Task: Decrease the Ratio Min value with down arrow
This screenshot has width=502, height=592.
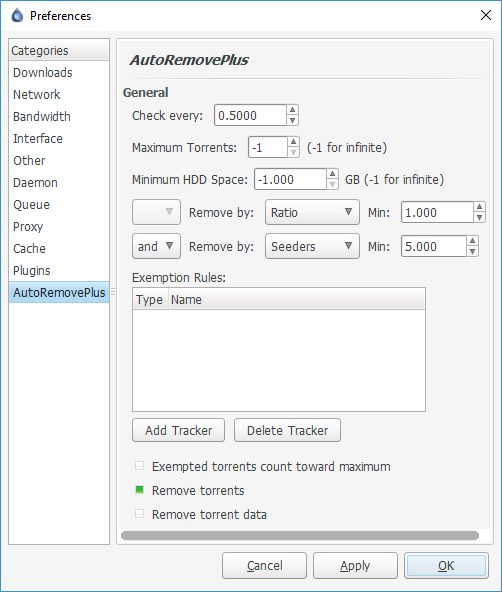Action: click(479, 217)
